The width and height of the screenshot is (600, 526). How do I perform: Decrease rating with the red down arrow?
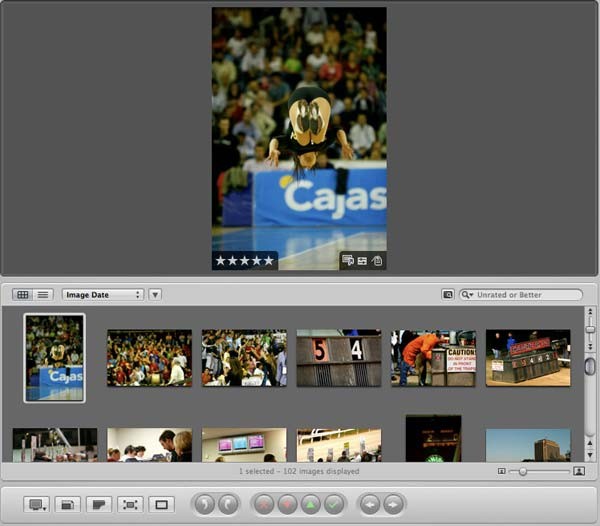pyautogui.click(x=287, y=504)
